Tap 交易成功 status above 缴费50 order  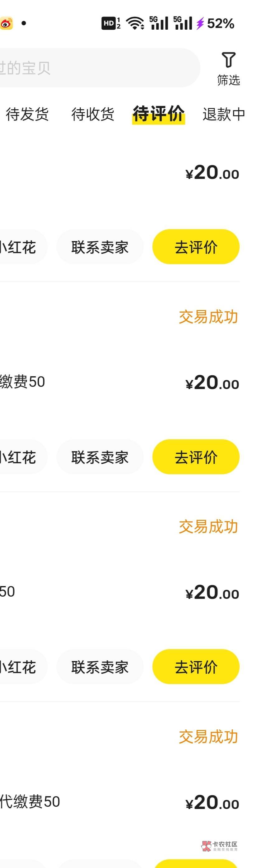pyautogui.click(x=208, y=317)
